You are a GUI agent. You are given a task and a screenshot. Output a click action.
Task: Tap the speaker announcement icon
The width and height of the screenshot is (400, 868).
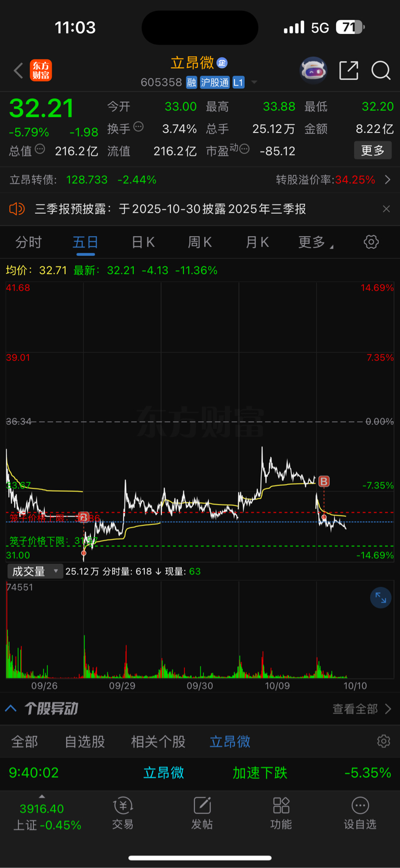click(17, 209)
